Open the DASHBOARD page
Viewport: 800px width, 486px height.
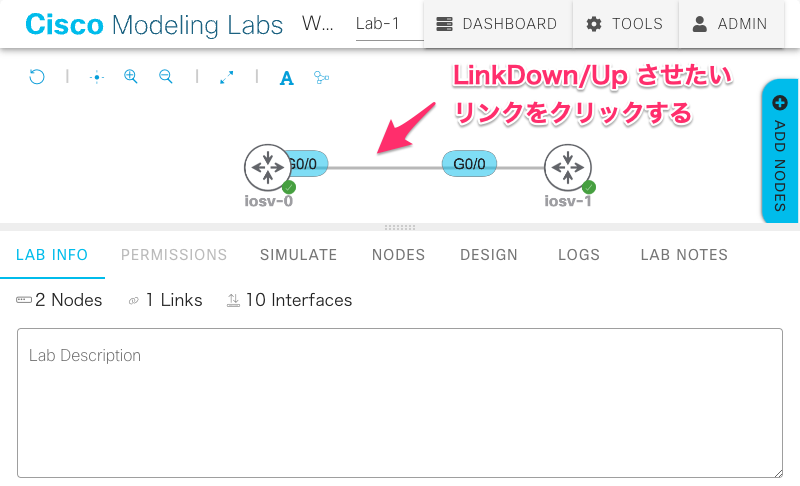pyautogui.click(x=497, y=24)
